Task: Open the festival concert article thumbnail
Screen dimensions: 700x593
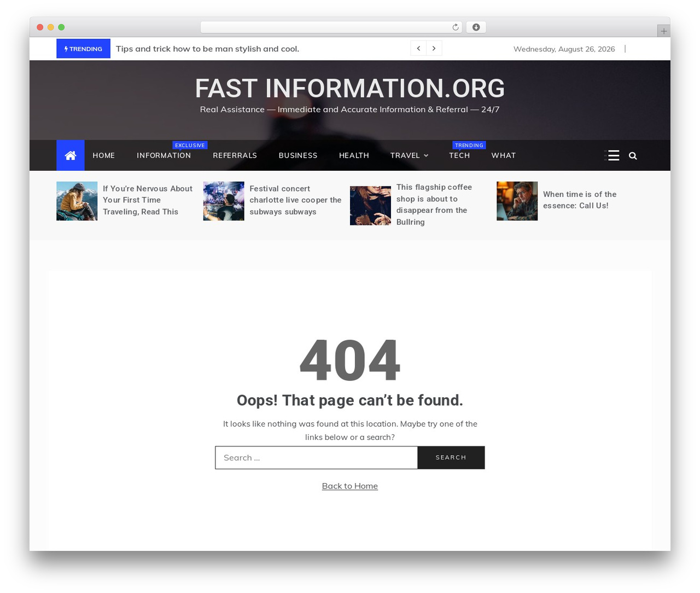Action: (224, 201)
